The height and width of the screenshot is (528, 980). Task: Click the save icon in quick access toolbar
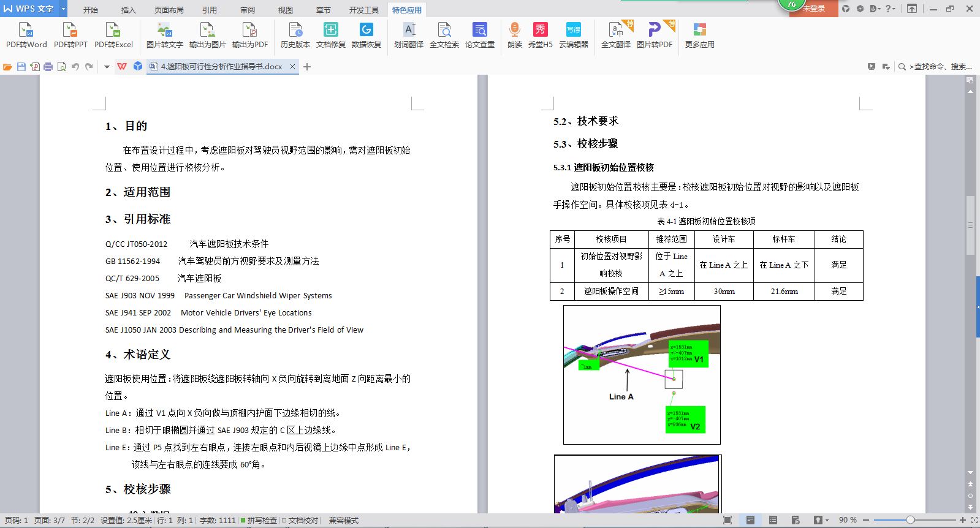pyautogui.click(x=21, y=67)
